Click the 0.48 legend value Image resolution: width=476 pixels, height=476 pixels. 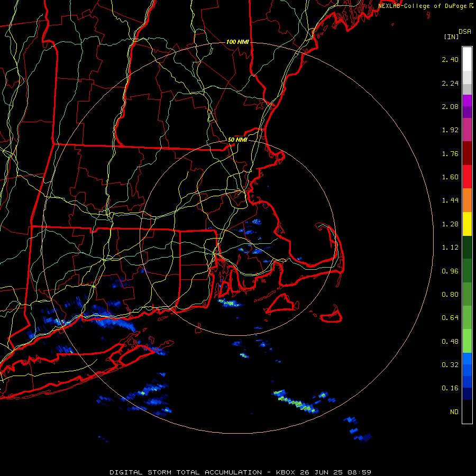tap(450, 342)
